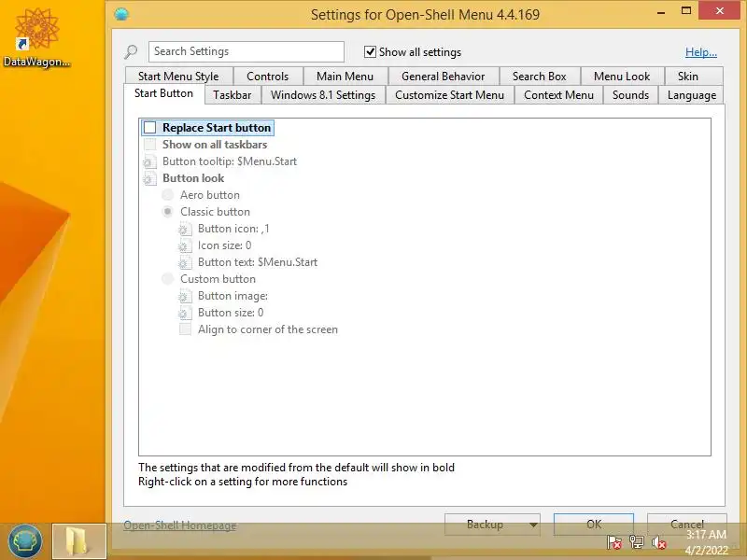Screen dimensions: 747x560
Task: Toggle the Show all settings checkbox
Action: click(x=370, y=51)
